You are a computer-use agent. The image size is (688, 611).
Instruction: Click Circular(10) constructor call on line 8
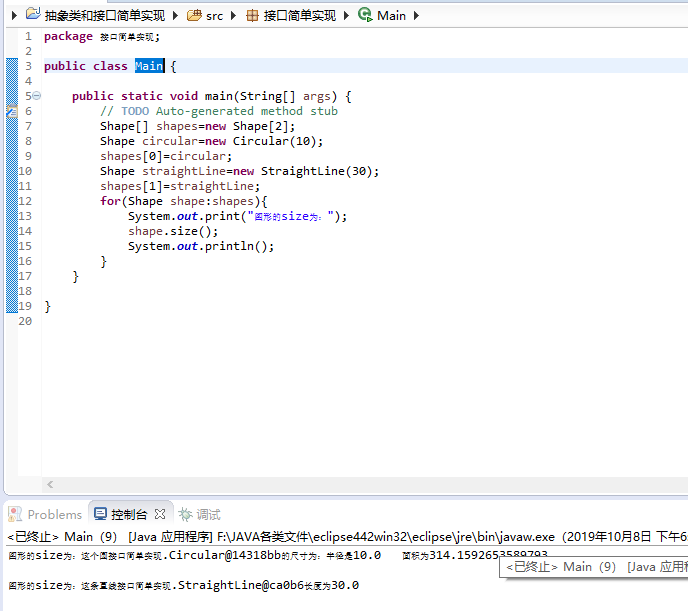coord(274,141)
